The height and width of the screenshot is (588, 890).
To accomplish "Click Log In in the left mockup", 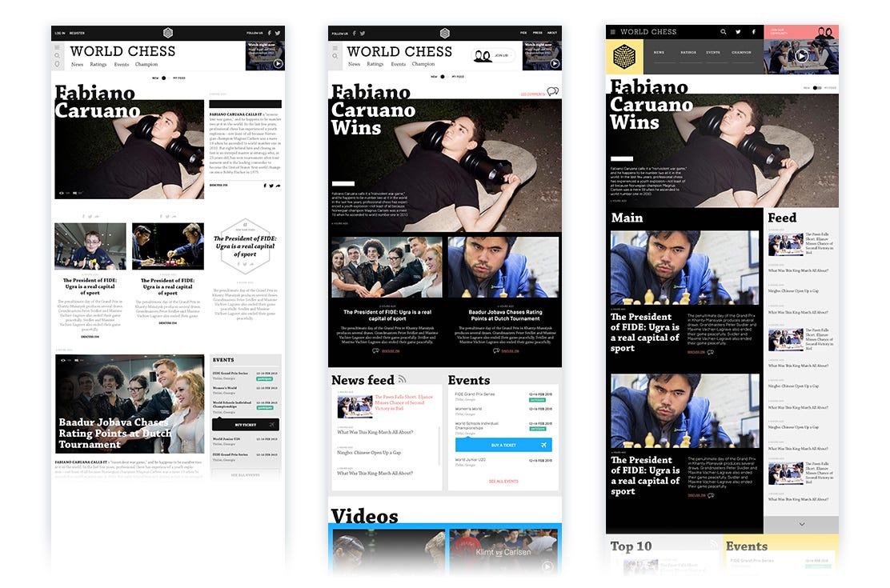I will pyautogui.click(x=59, y=33).
